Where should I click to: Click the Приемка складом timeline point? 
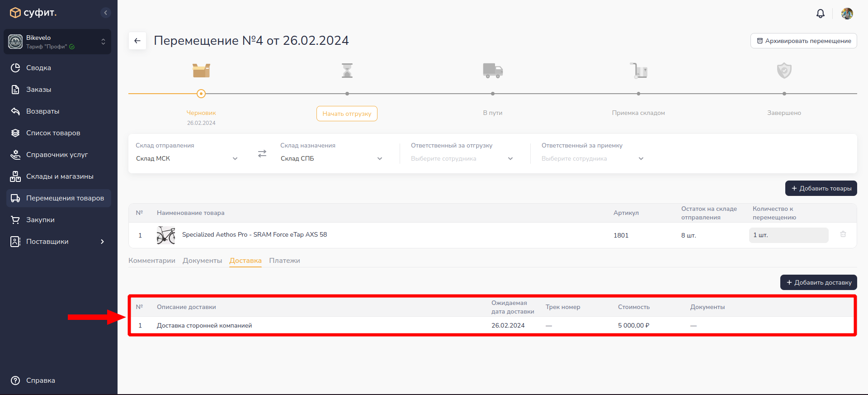point(638,94)
